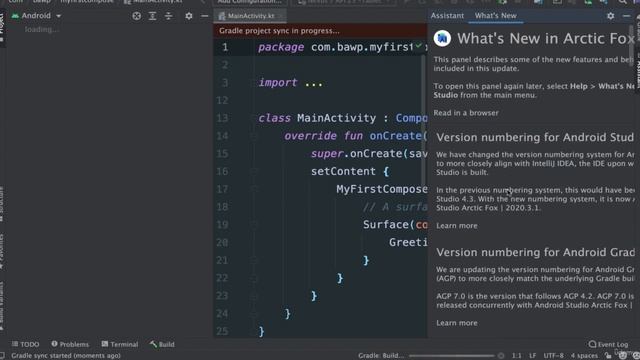This screenshot has width=640, height=360.
Task: Change the LF line separator
Action: click(x=533, y=356)
